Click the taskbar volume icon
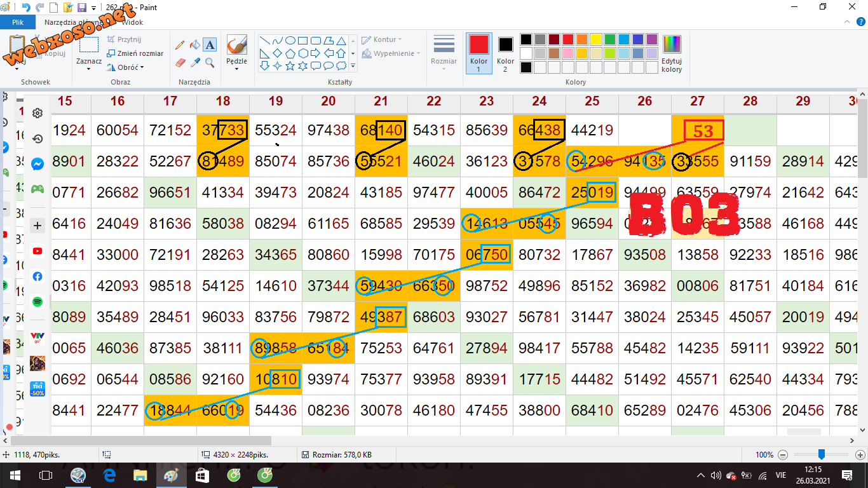 [716, 475]
